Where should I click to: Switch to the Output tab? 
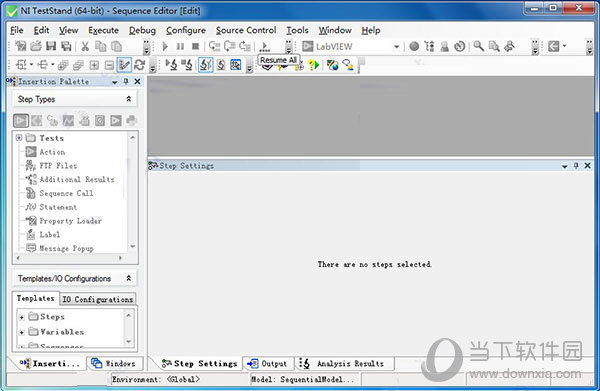pyautogui.click(x=269, y=363)
